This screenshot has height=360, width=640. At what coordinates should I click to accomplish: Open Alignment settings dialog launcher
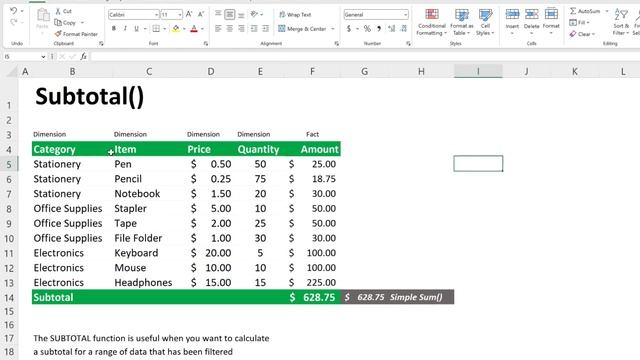coord(337,43)
